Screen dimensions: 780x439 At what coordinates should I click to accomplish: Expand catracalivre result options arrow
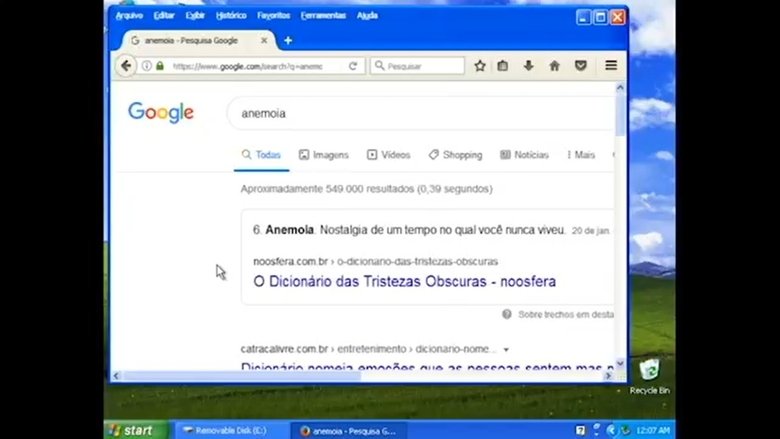506,349
